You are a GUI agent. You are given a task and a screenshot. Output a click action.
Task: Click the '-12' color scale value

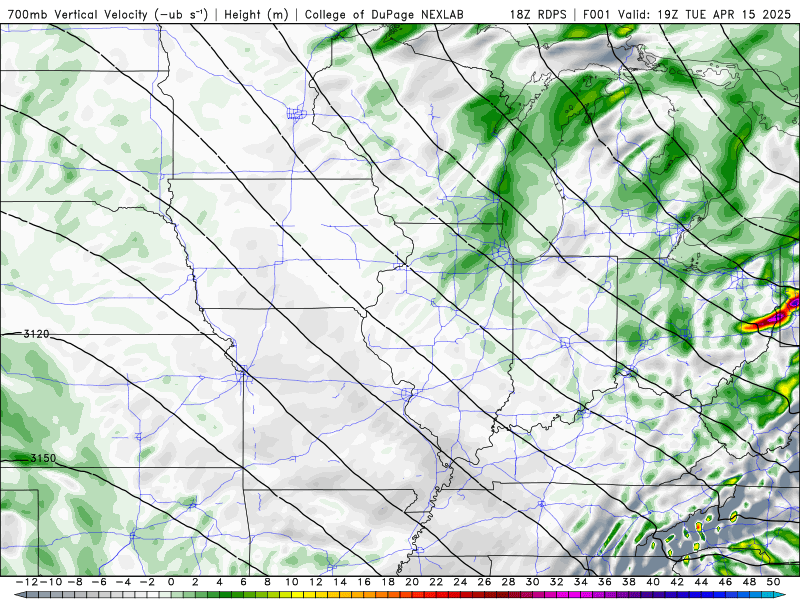click(x=27, y=582)
